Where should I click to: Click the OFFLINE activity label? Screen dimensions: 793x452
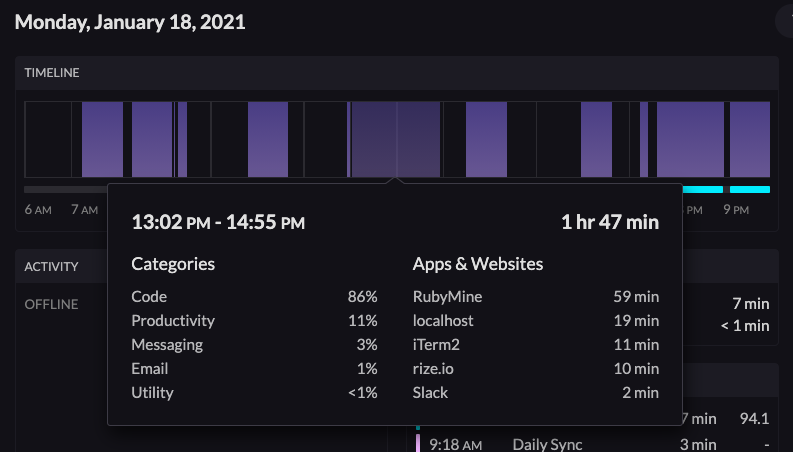coord(51,304)
